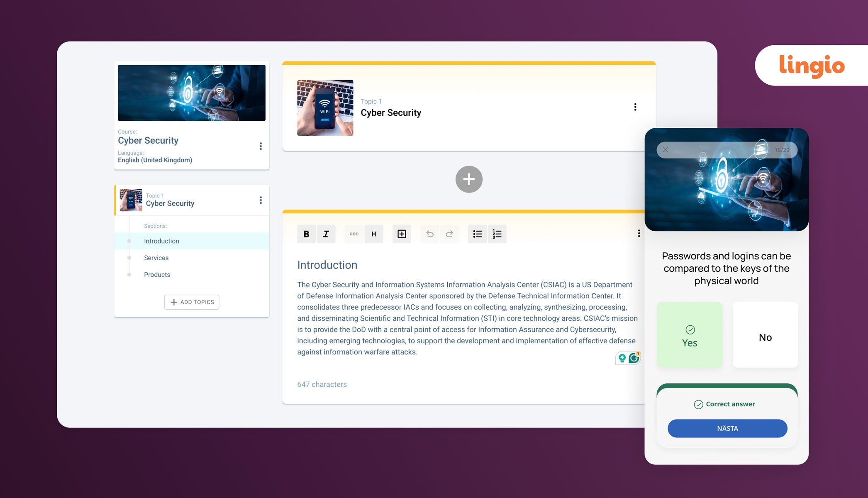Click the Italic formatting icon
This screenshot has height=498, width=868.
point(326,234)
